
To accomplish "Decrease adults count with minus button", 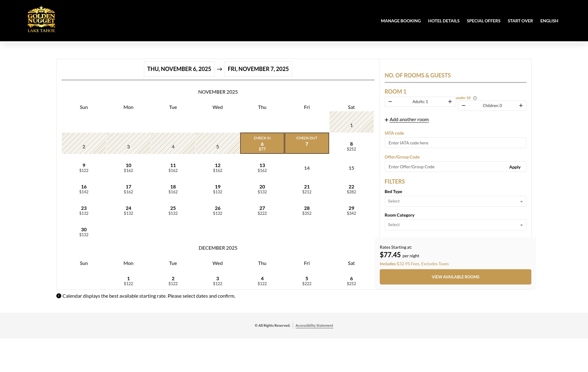I will tap(390, 102).
